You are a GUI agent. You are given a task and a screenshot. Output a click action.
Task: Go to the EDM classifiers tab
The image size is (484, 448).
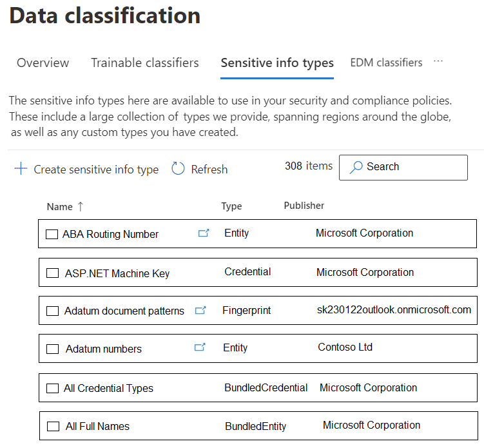[386, 63]
